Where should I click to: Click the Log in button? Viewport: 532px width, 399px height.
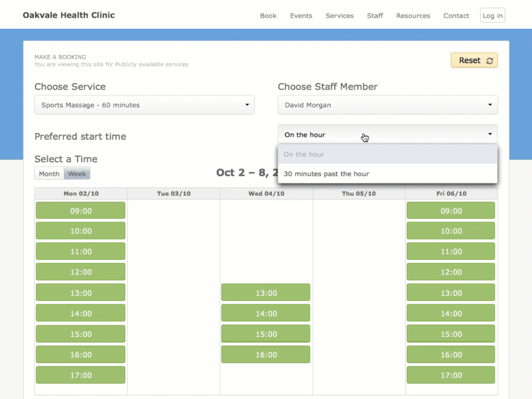[x=492, y=16]
